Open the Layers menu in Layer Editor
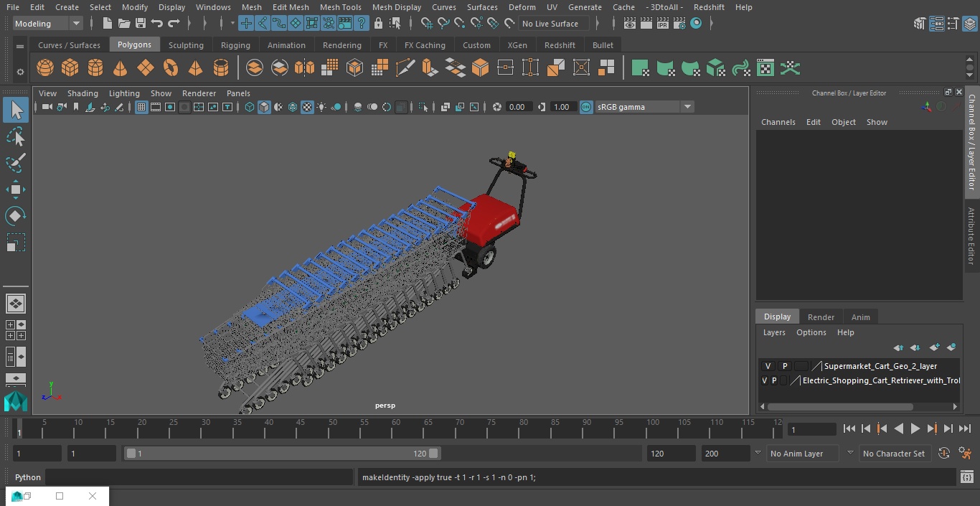Viewport: 980px width, 506px height. pos(773,332)
